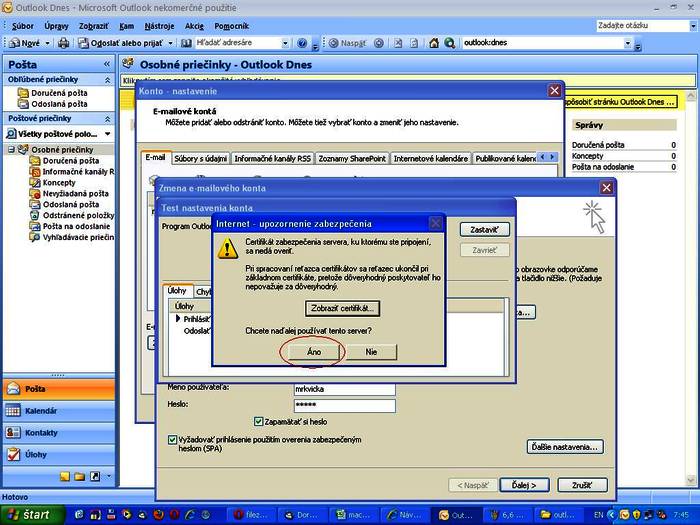The height and width of the screenshot is (525, 700).
Task: Open the outlook:dnes address dropdown
Action: (628, 43)
